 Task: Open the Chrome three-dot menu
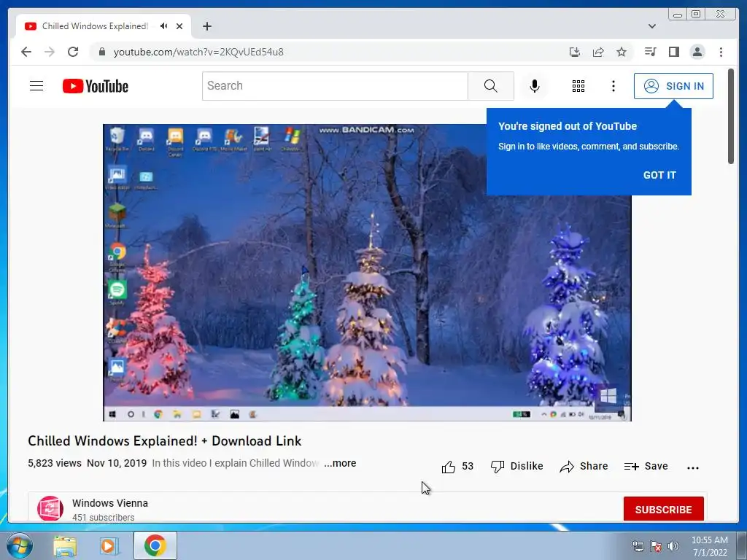pos(721,52)
